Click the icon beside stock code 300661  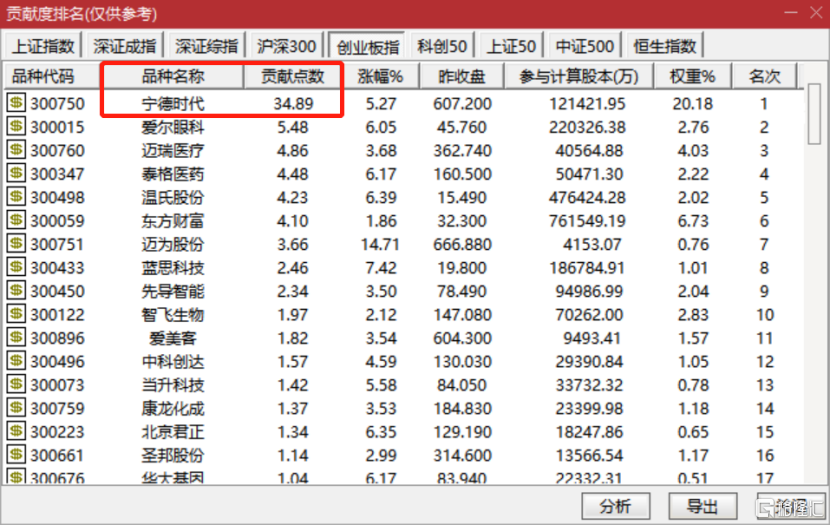pos(16,454)
